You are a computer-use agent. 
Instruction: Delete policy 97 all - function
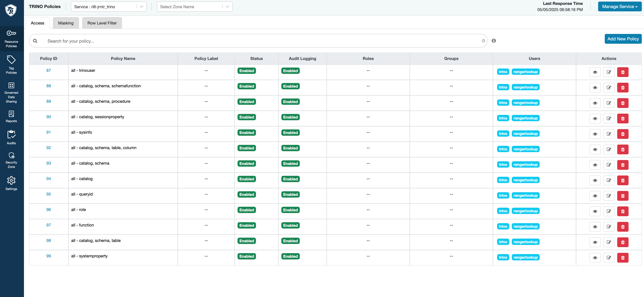tap(623, 227)
